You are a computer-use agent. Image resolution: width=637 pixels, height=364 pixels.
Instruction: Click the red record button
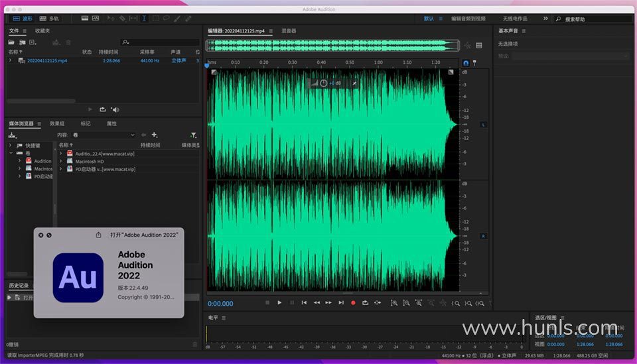pyautogui.click(x=353, y=303)
